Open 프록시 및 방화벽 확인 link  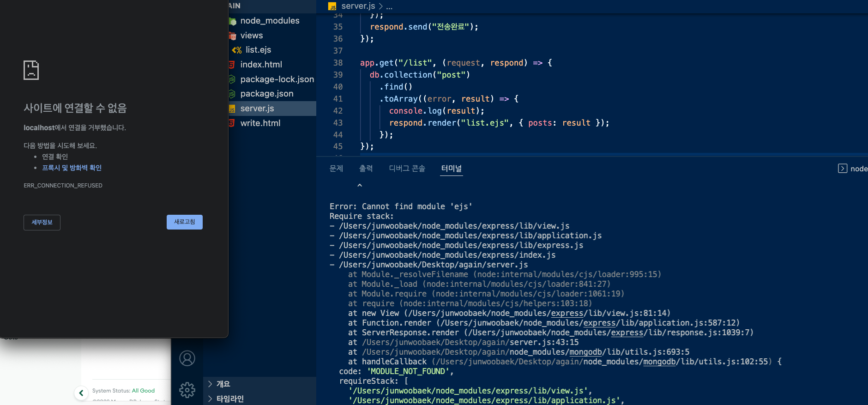click(72, 168)
